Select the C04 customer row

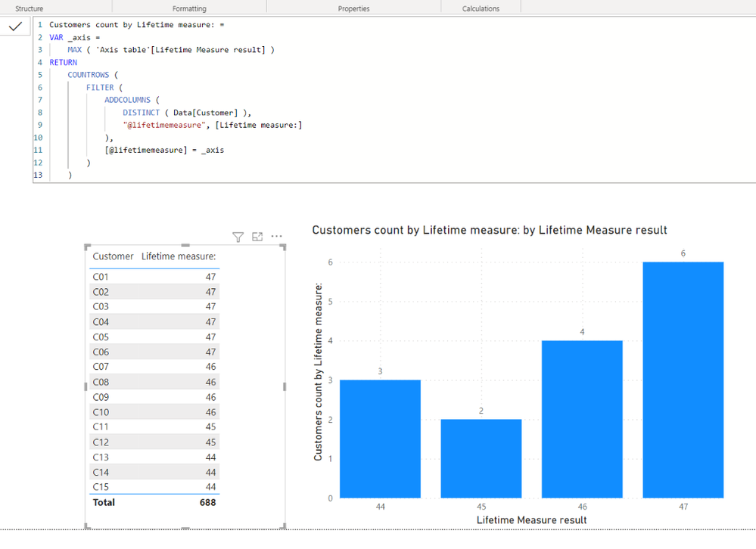[154, 321]
